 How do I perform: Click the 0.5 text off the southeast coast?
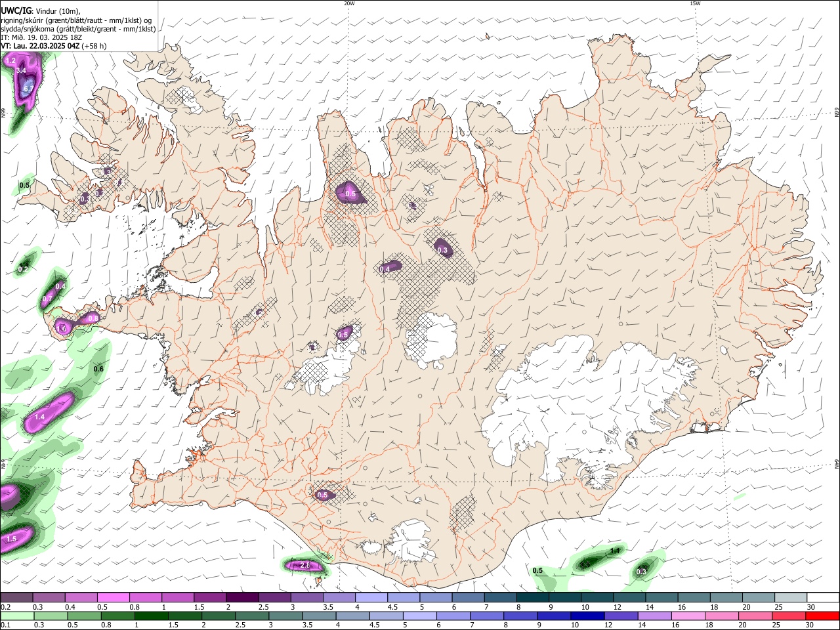537,570
